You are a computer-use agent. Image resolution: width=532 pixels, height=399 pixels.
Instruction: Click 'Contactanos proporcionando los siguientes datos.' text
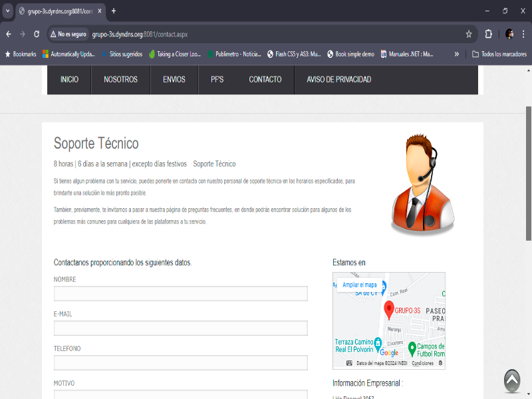[x=122, y=263]
